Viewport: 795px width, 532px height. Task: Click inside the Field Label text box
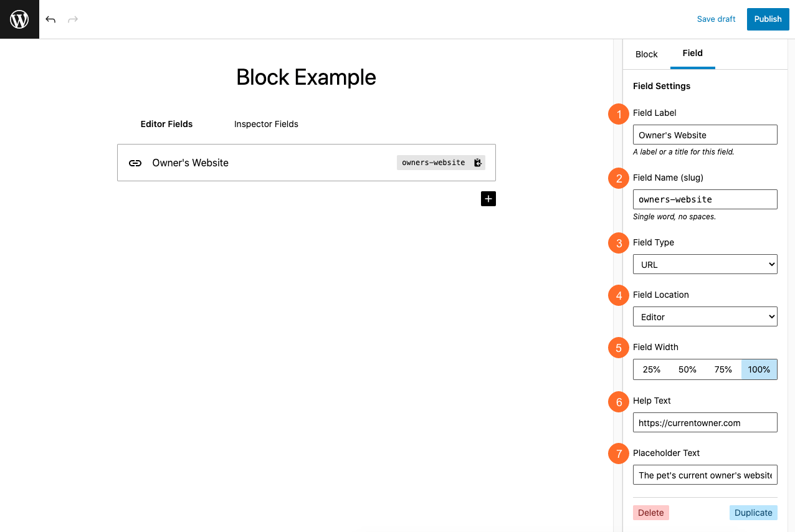[705, 135]
